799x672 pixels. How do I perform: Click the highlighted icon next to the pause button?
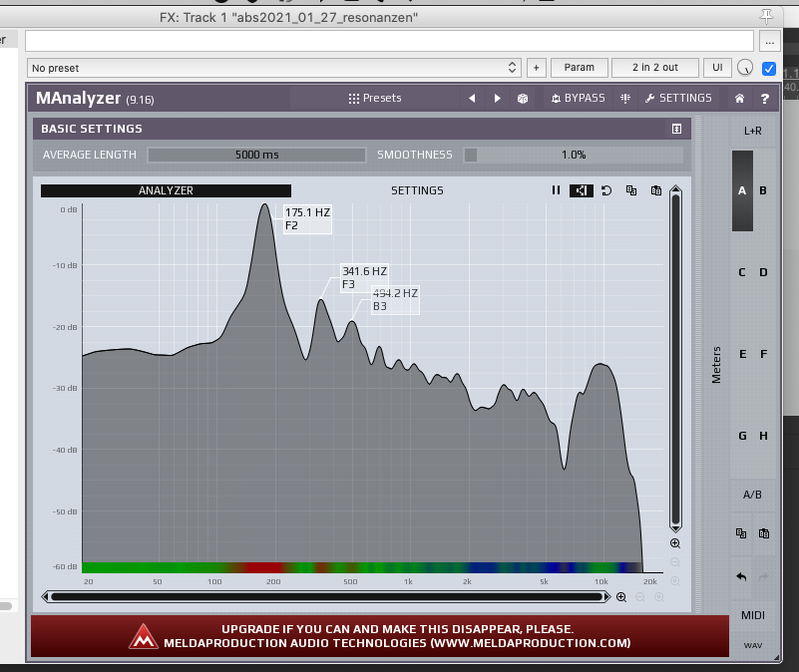pos(581,190)
